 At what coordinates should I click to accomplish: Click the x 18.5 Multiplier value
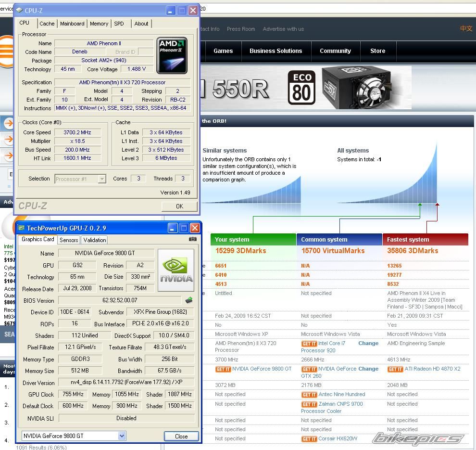point(77,141)
